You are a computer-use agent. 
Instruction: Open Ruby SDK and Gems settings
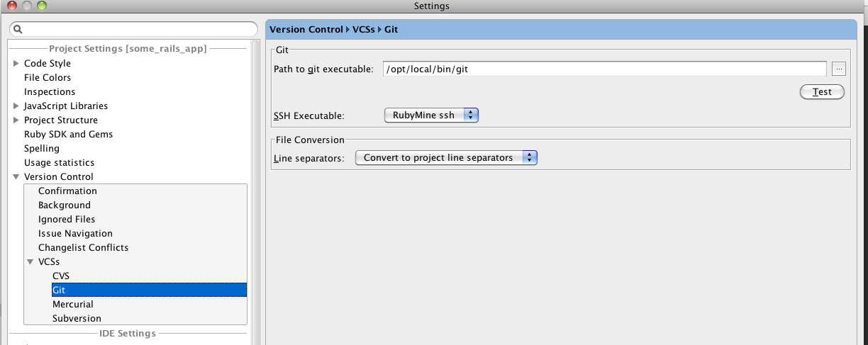click(68, 134)
